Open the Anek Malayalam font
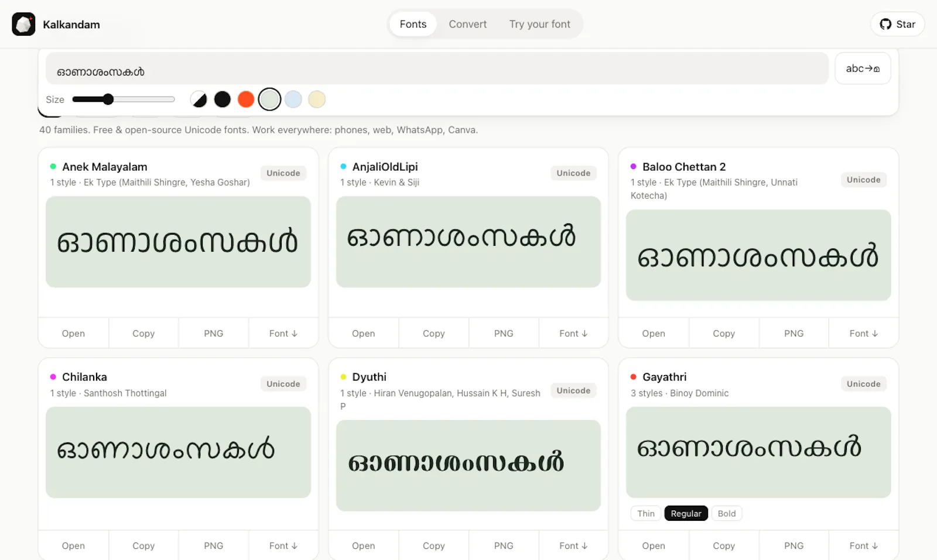Image resolution: width=937 pixels, height=560 pixels. click(x=73, y=334)
